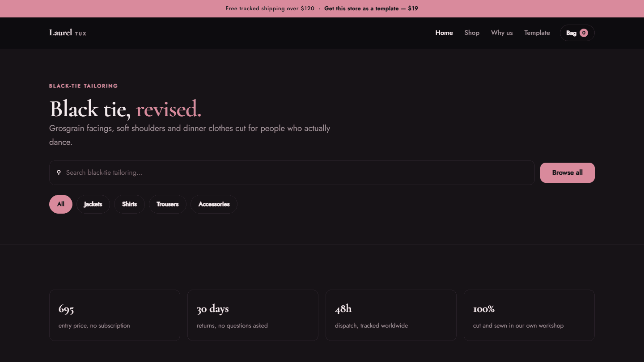Filter products by Accessories
The width and height of the screenshot is (644, 362).
[x=214, y=204]
